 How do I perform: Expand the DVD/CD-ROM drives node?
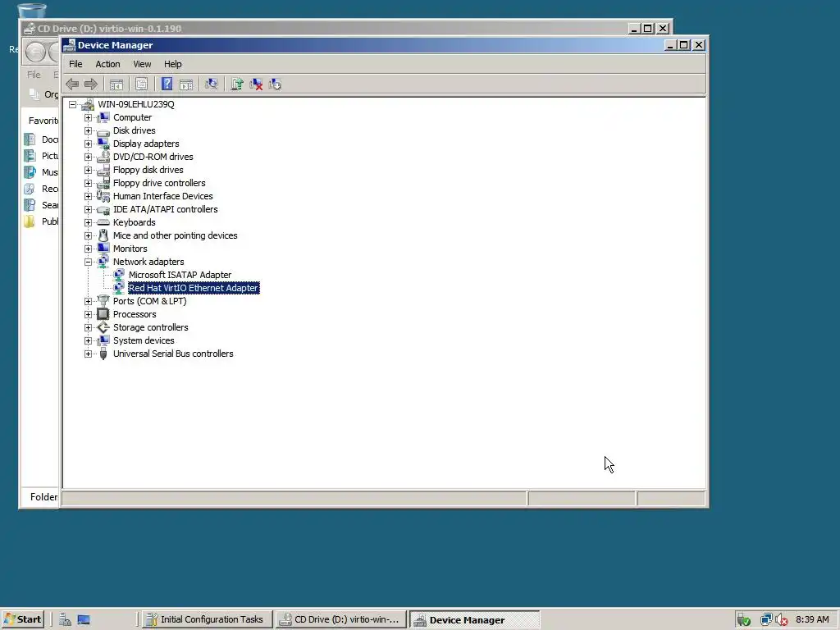pos(89,157)
